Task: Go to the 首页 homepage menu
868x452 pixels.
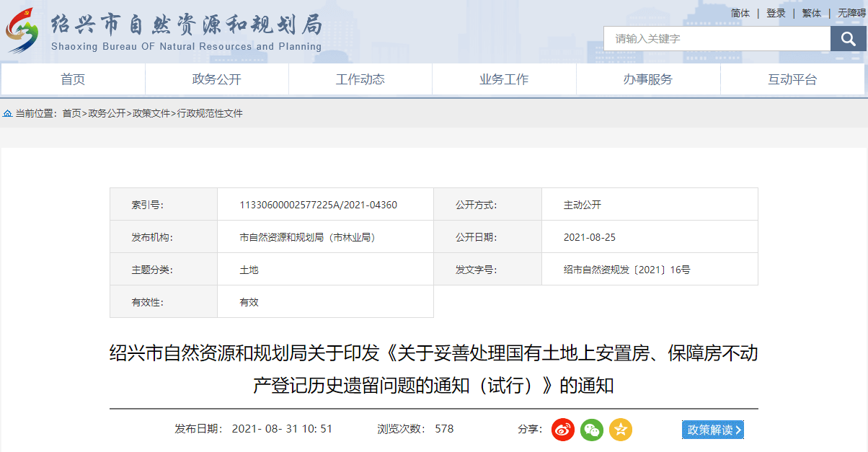Action: [x=71, y=80]
